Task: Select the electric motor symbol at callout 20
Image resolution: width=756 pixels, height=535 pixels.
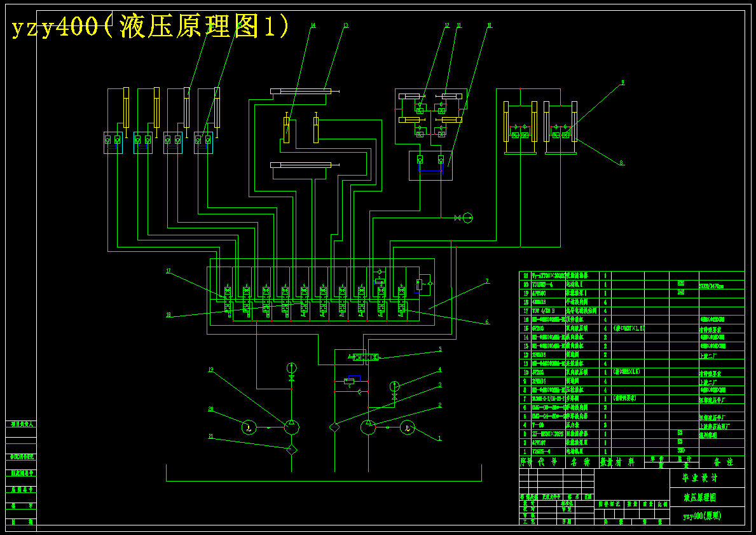Action: pyautogui.click(x=249, y=427)
